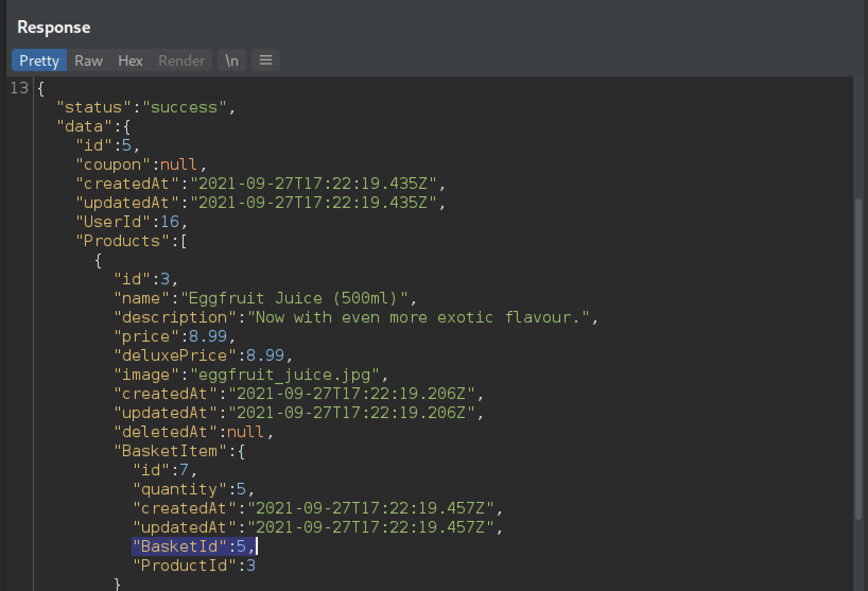Click the "id":7 line in BasketItem
This screenshot has width=868, height=591.
[x=165, y=470]
